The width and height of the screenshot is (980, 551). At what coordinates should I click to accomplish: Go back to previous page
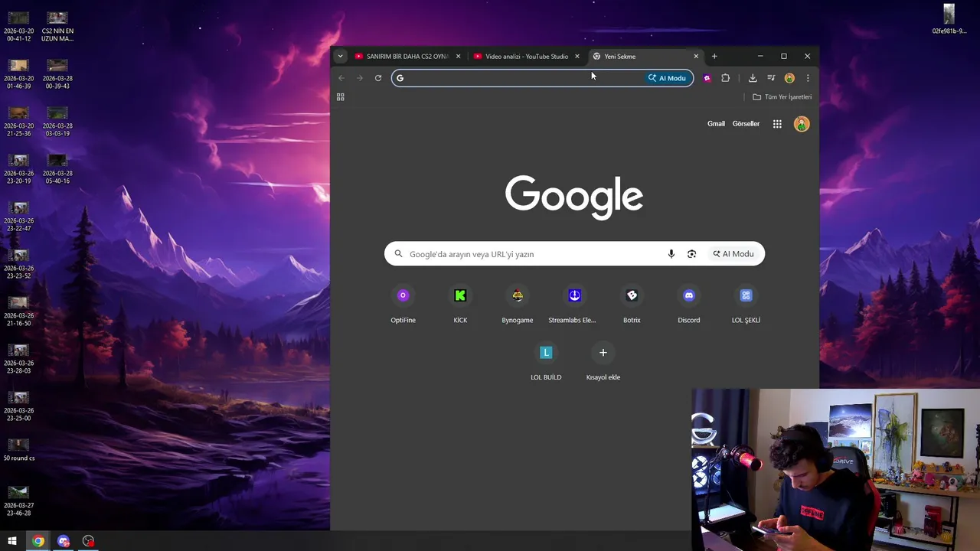click(x=341, y=78)
